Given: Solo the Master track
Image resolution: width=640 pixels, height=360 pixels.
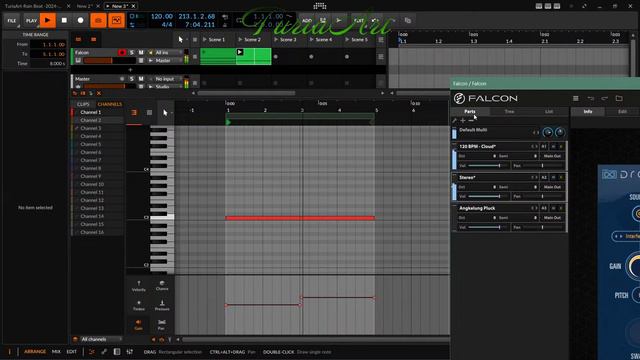Looking at the screenshot, I should [x=131, y=79].
